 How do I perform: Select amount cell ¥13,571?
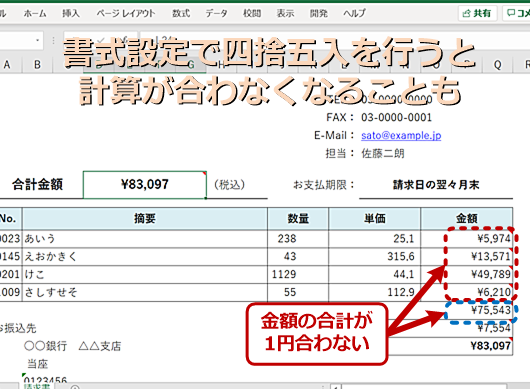[x=467, y=257]
